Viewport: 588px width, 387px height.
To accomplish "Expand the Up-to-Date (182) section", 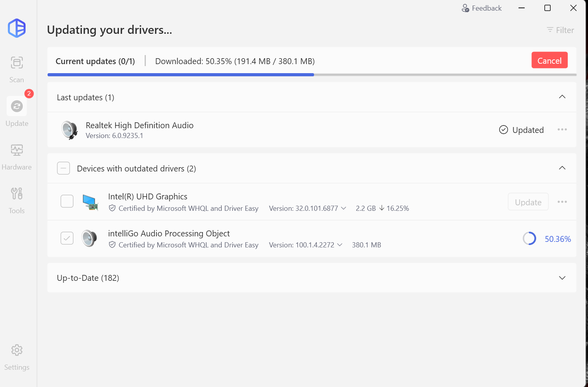I will tap(562, 278).
